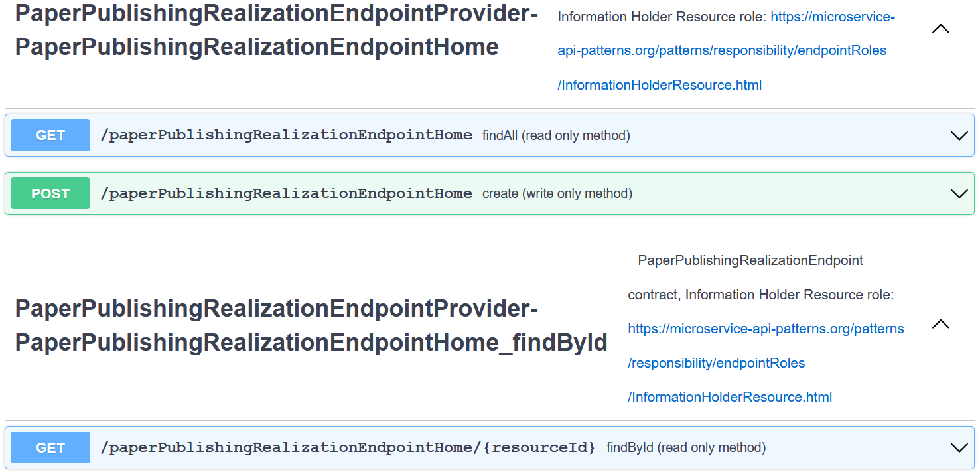
Task: Click the EndpointHome_findById tag heading title
Action: point(311,325)
